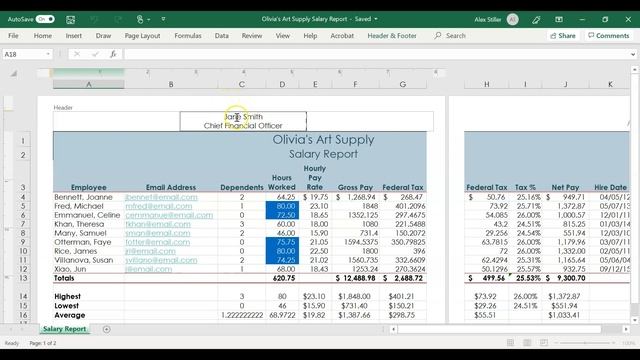Select the Header & Footer tab
This screenshot has width=640, height=360.
[x=392, y=36]
